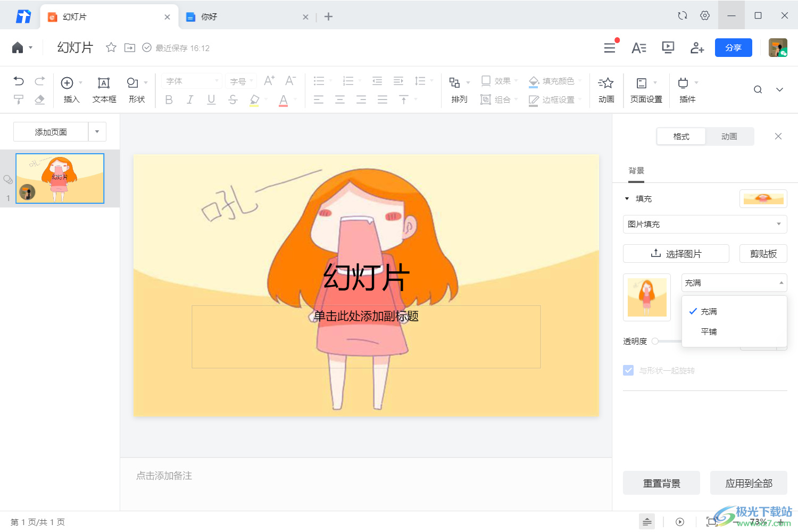Increase indent of paragraph
798x532 pixels.
point(398,81)
